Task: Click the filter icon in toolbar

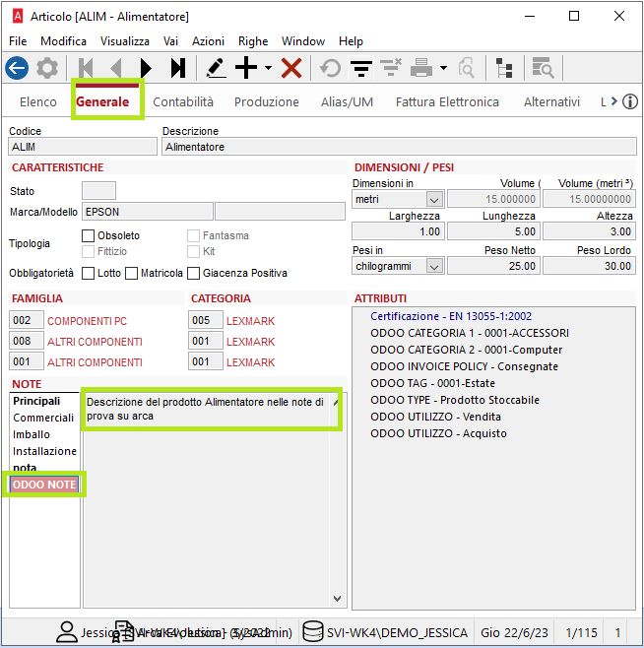Action: pyautogui.click(x=361, y=68)
